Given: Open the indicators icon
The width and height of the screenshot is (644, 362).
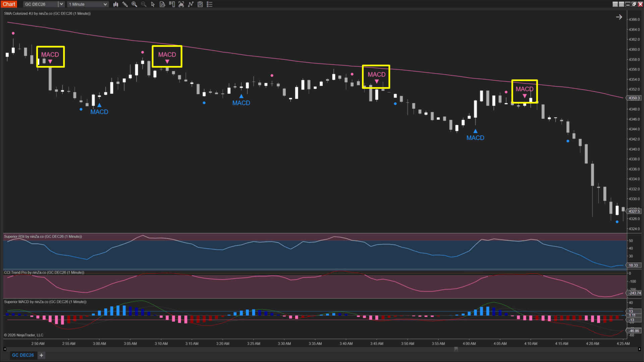Looking at the screenshot, I should (x=191, y=4).
